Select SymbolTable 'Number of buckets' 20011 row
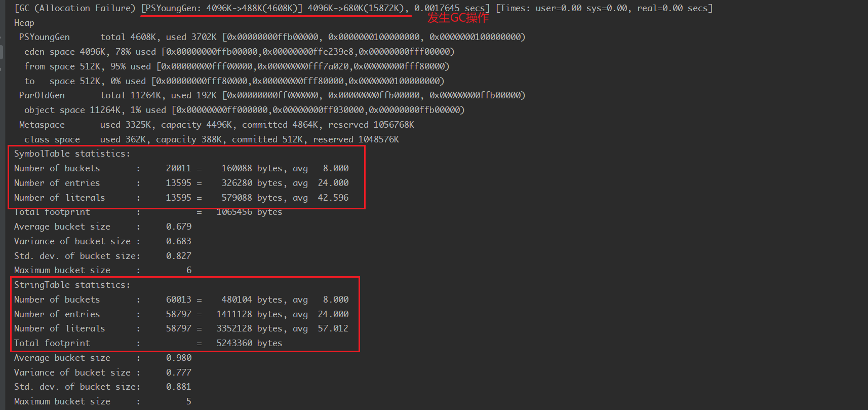The width and height of the screenshot is (868, 410). pos(181,168)
